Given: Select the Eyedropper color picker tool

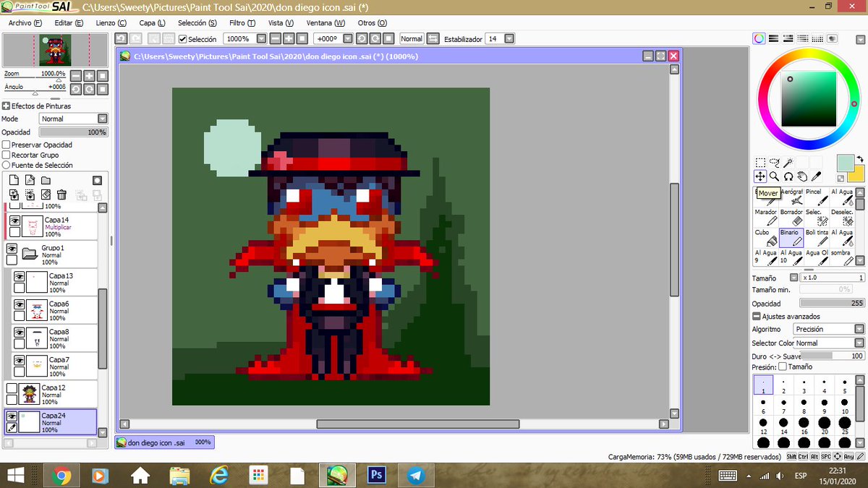Looking at the screenshot, I should coord(816,176).
